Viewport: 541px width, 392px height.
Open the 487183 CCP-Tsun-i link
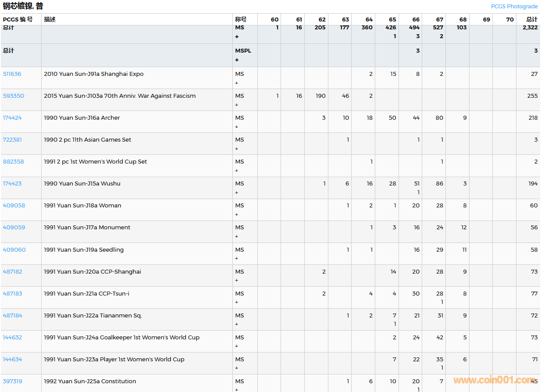tap(12, 294)
